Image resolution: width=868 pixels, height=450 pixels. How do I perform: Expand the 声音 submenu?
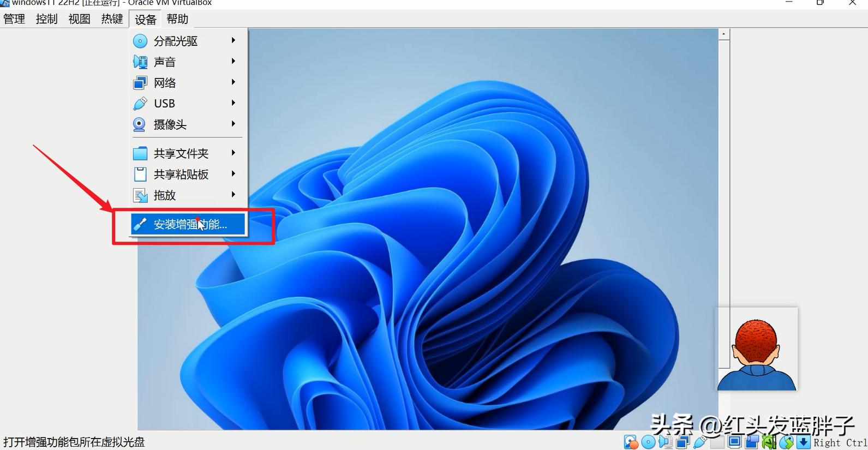(188, 62)
